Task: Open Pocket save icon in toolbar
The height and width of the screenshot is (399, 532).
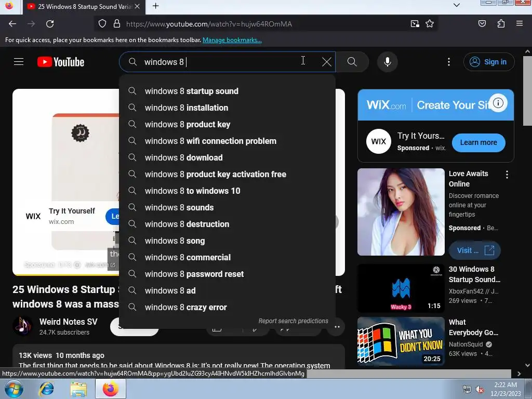Action: point(482,24)
